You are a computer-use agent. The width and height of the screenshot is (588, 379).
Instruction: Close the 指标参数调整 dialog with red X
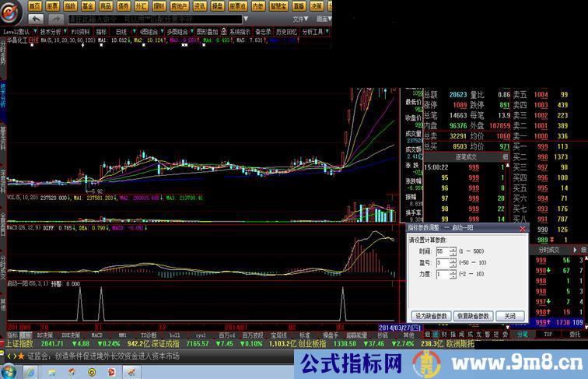522,228
